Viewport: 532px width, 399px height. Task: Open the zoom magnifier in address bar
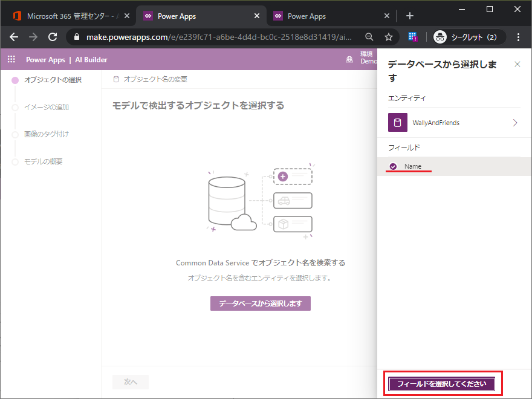click(x=369, y=37)
